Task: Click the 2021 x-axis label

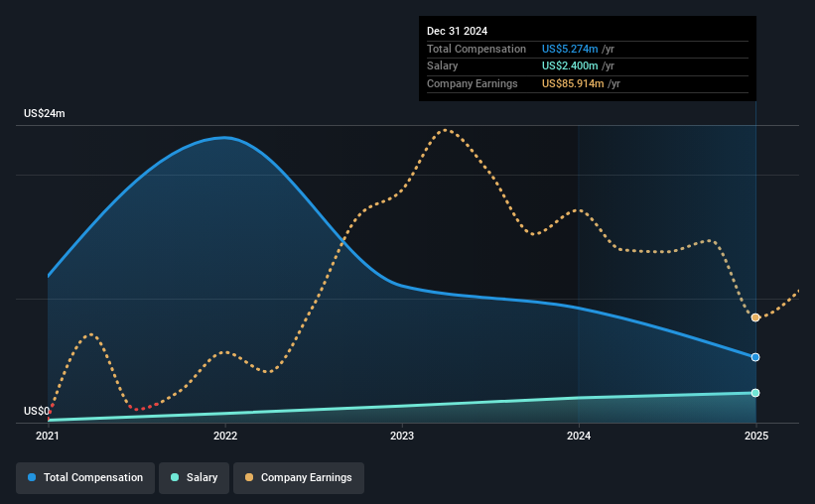Action: pos(48,436)
